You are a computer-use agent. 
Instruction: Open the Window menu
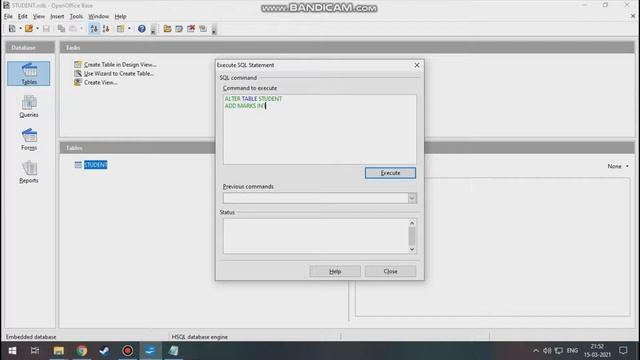coord(99,16)
